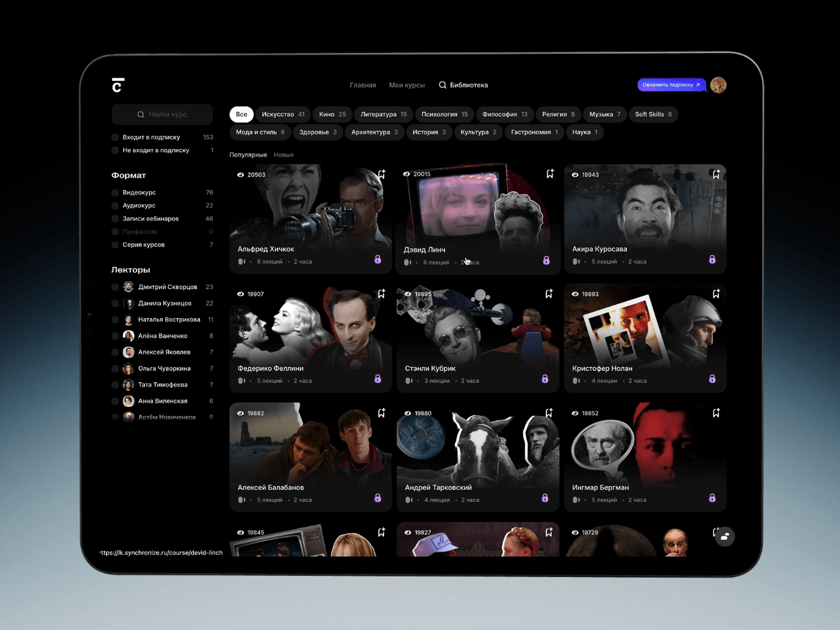Switch sorting to Новые
This screenshot has height=630, width=840.
(283, 155)
